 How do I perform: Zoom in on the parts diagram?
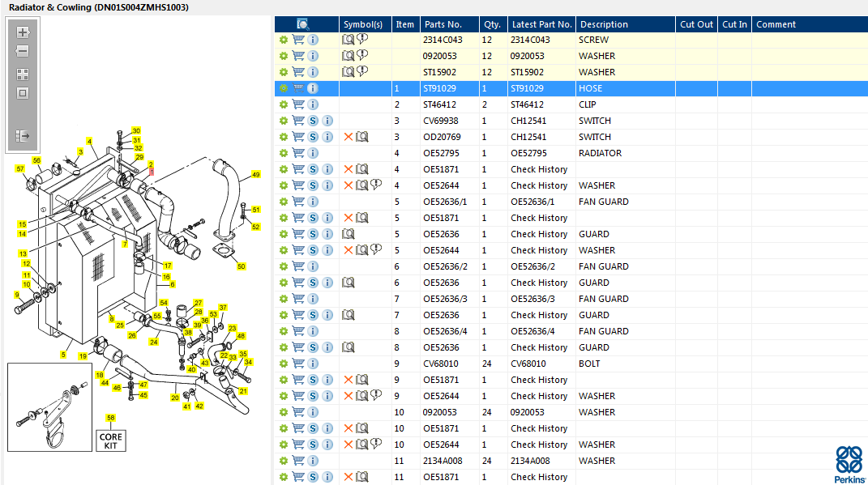click(23, 32)
